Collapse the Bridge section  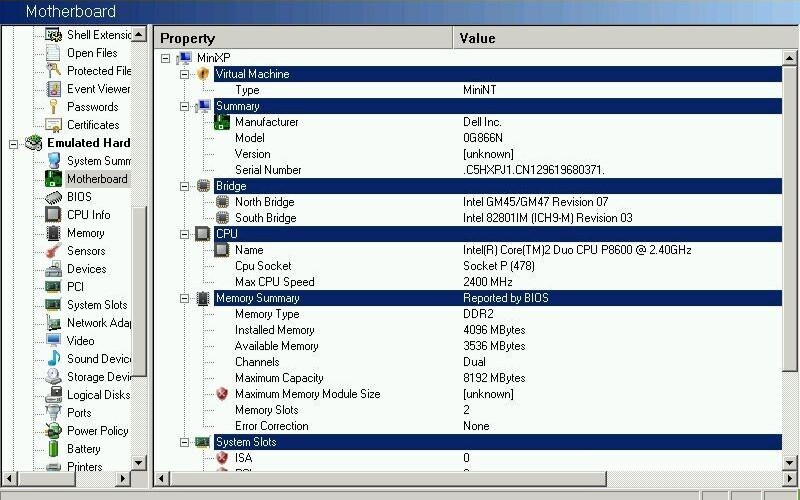coord(184,186)
